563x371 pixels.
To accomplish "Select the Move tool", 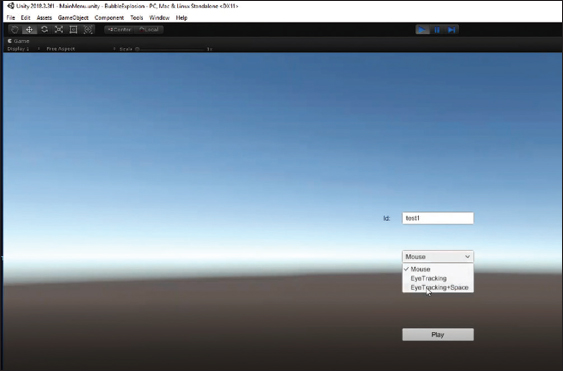I will 29,30.
